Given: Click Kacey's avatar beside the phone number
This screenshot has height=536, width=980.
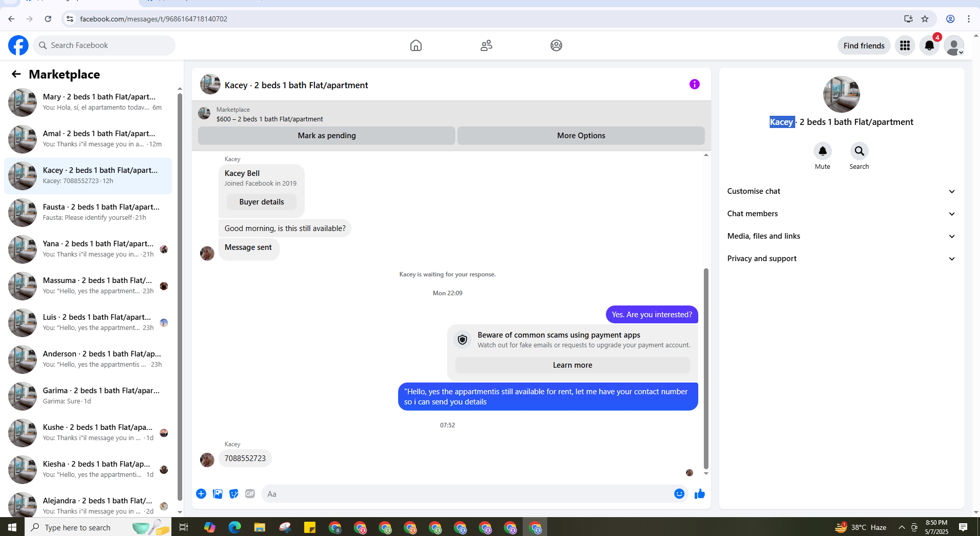Looking at the screenshot, I should [x=207, y=460].
